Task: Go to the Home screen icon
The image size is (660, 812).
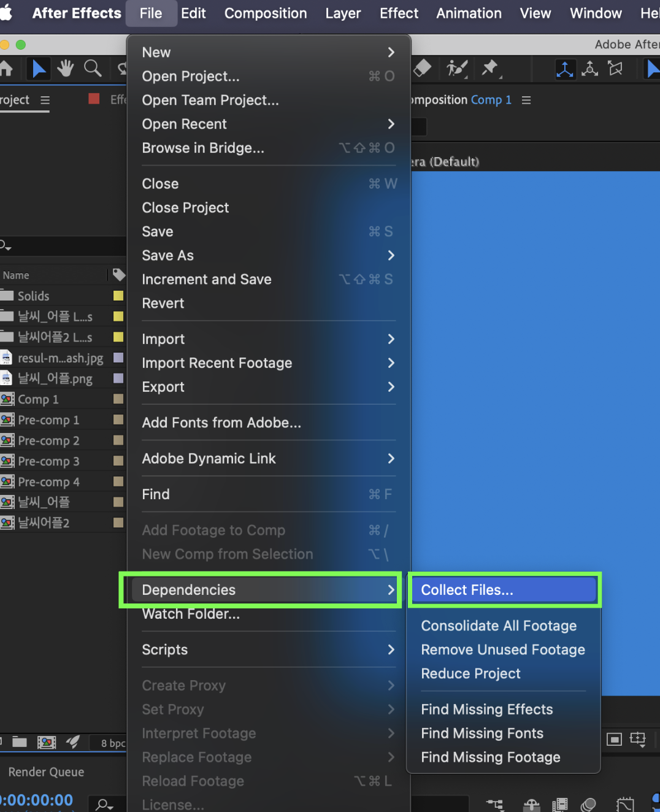Action: pos(6,68)
